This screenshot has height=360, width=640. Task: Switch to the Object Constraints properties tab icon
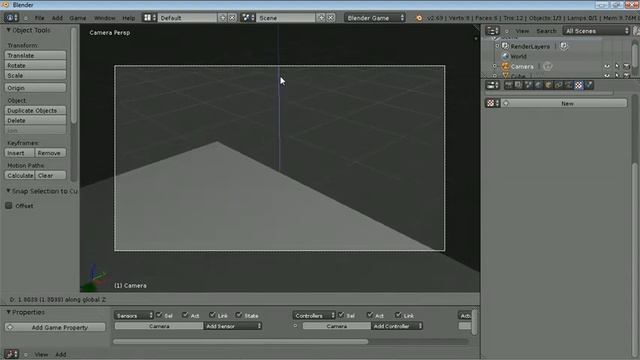[558, 85]
